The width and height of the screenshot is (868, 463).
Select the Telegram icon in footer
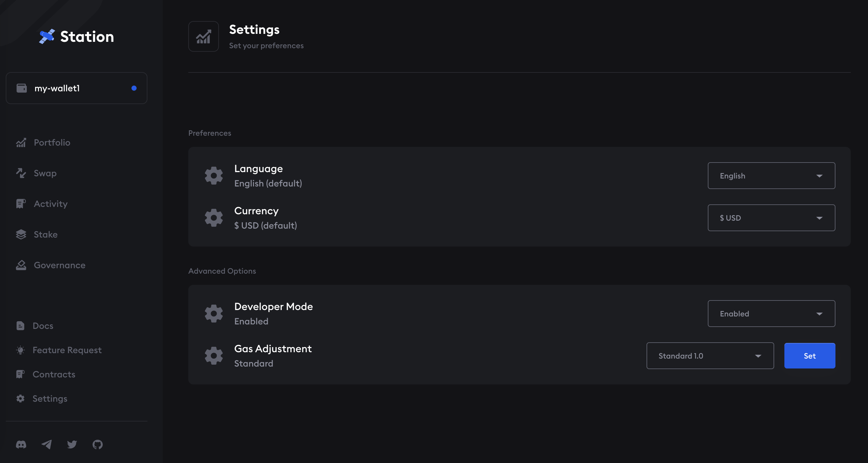pos(47,444)
